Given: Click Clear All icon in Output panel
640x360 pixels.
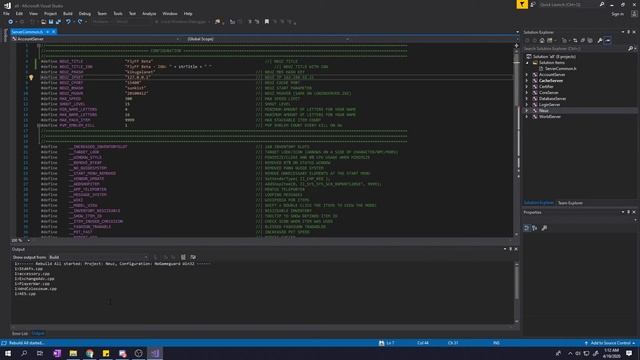Looking at the screenshot, I should (x=183, y=257).
